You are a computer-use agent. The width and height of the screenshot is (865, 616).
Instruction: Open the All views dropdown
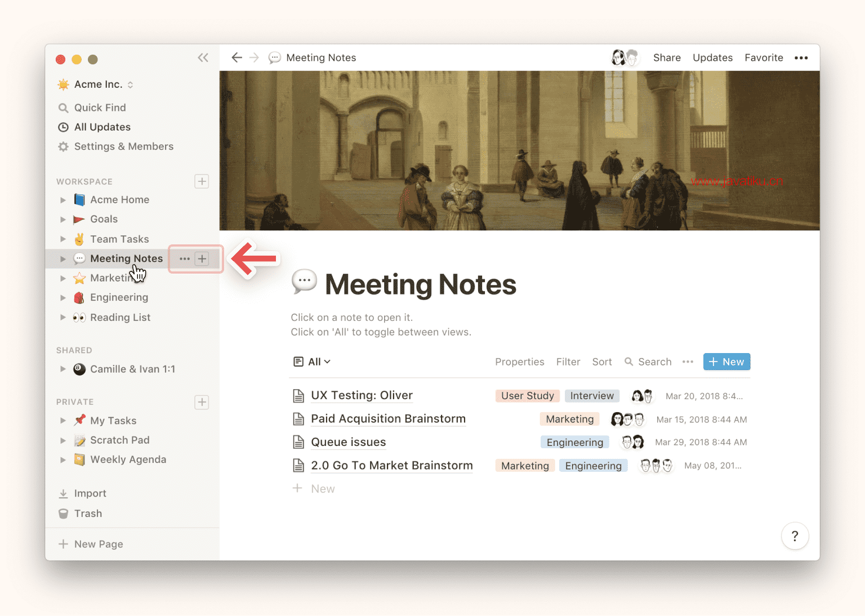pyautogui.click(x=312, y=361)
